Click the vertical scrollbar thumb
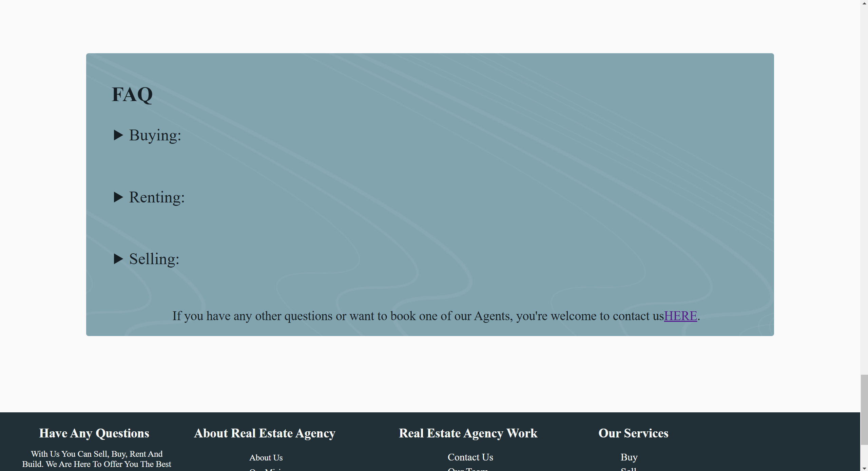The image size is (868, 471). (x=864, y=410)
